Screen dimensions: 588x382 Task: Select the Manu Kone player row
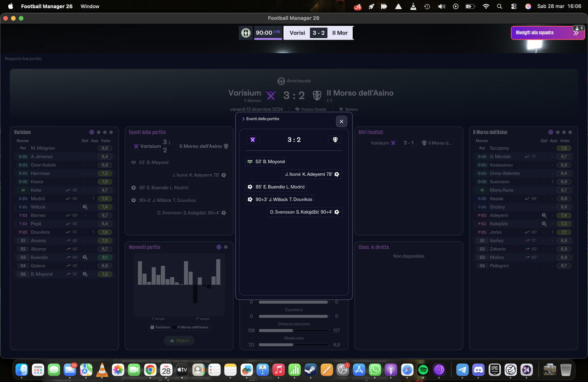pos(523,190)
